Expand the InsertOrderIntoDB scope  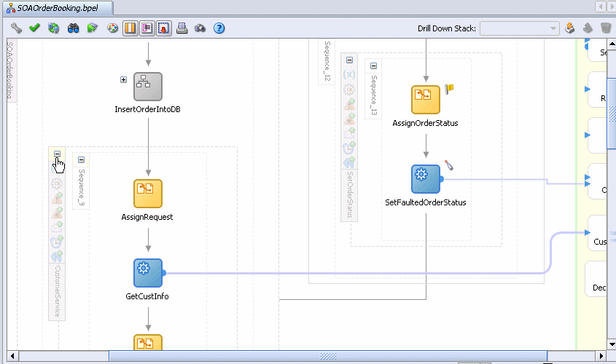pyautogui.click(x=124, y=79)
